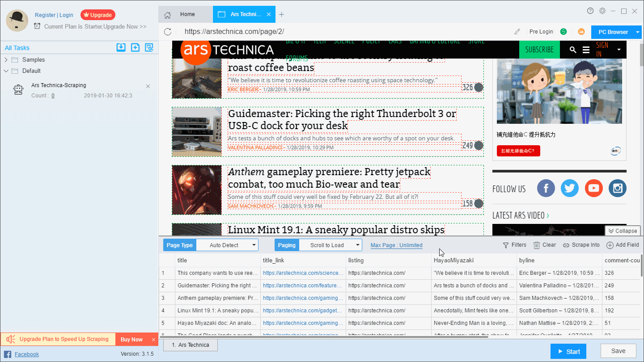Screen dimensions: 644x362
Task: Remove the Ars Technica-Scraping task with its X
Action: pos(148,86)
